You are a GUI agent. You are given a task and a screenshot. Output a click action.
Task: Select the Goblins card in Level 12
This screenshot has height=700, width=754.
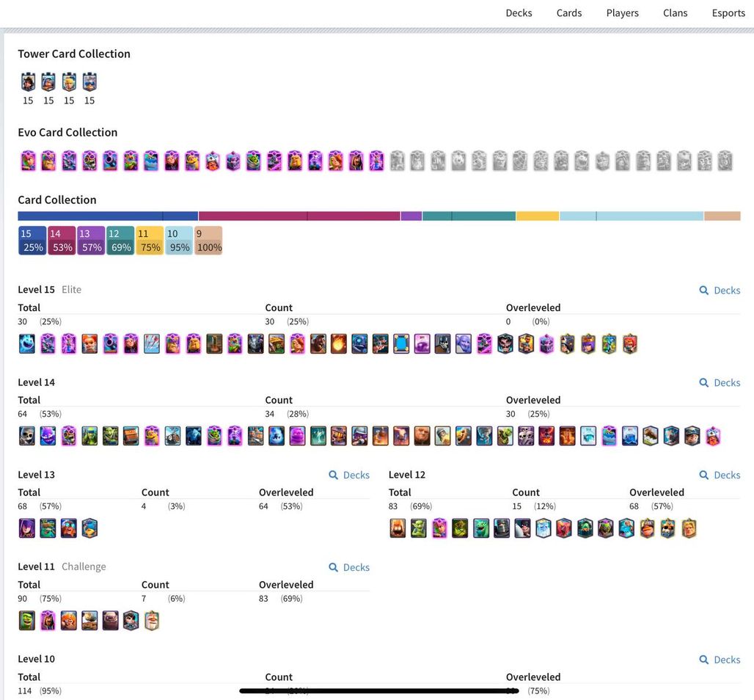click(x=418, y=528)
